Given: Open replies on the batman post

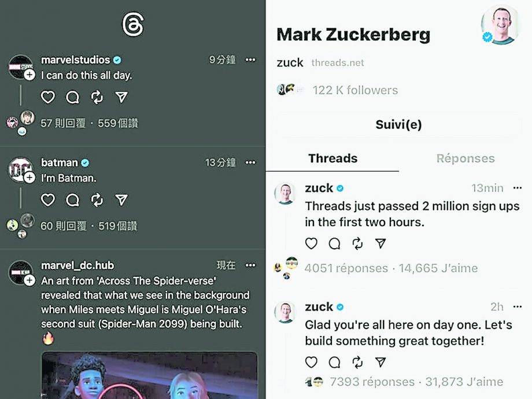Looking at the screenshot, I should pos(72,200).
